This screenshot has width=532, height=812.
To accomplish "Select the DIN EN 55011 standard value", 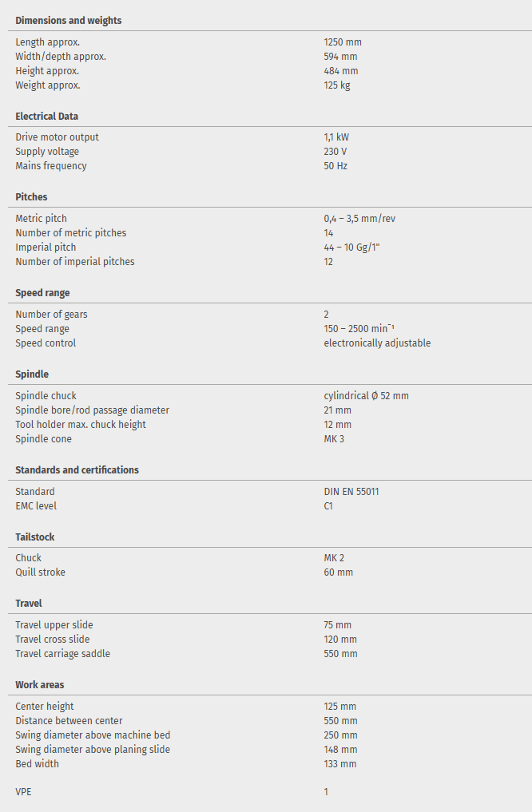I will [351, 492].
